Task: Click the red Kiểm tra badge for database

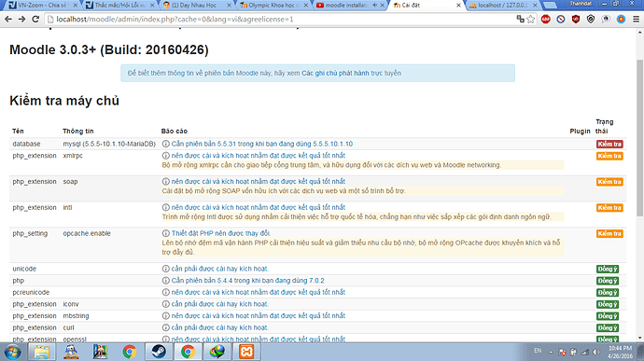Action: point(609,145)
